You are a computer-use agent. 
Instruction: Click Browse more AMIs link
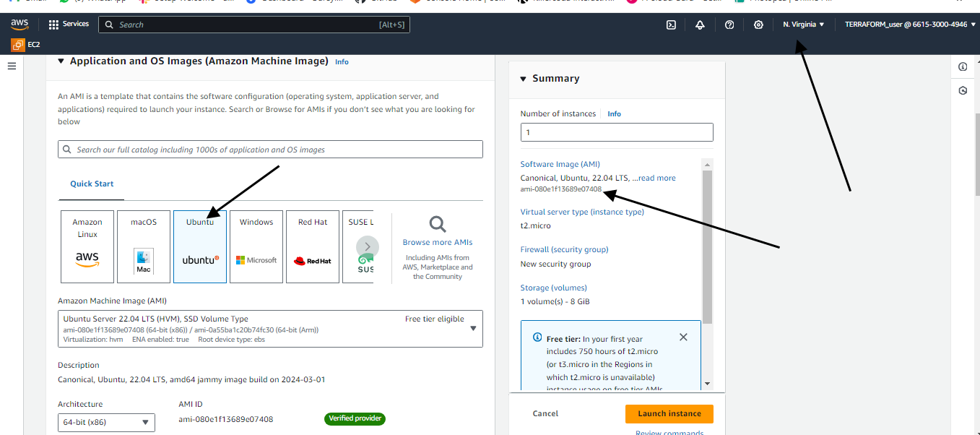438,242
